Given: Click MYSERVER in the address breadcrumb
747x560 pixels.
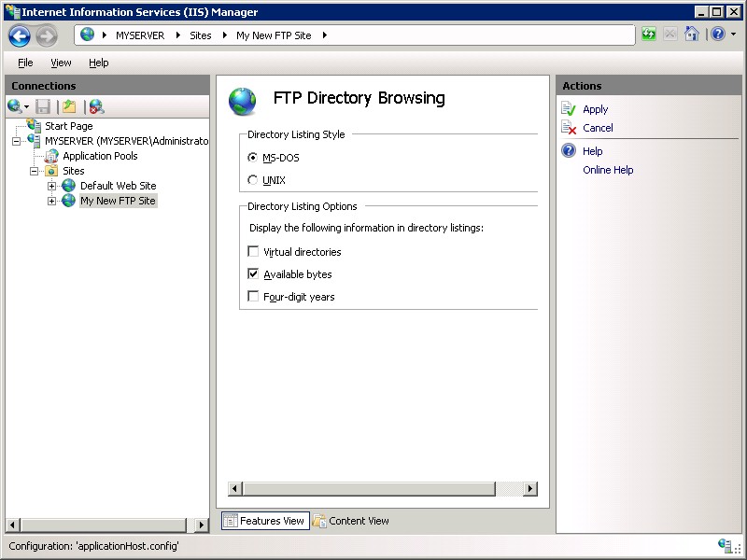Looking at the screenshot, I should pos(140,35).
